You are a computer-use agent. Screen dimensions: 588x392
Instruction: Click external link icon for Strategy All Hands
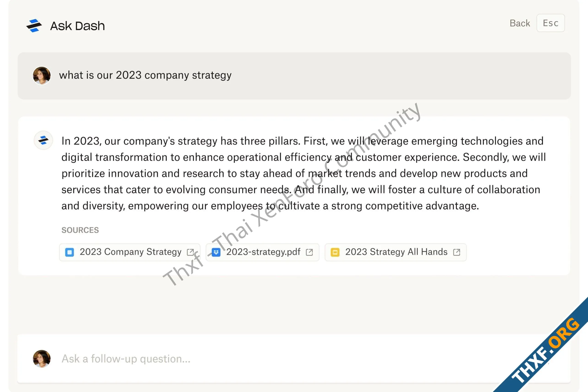coord(457,252)
